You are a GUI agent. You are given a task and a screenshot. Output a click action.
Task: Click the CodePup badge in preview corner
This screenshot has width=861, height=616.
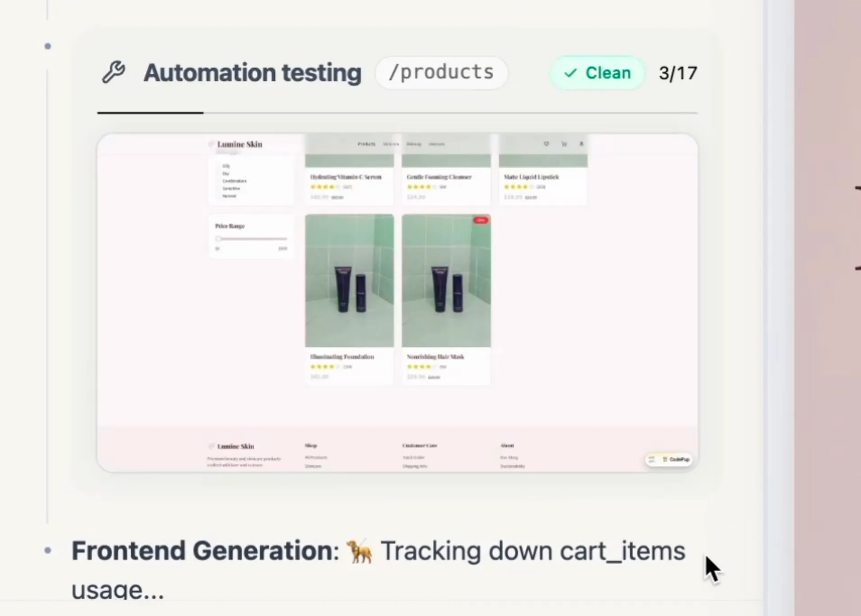pos(669,459)
